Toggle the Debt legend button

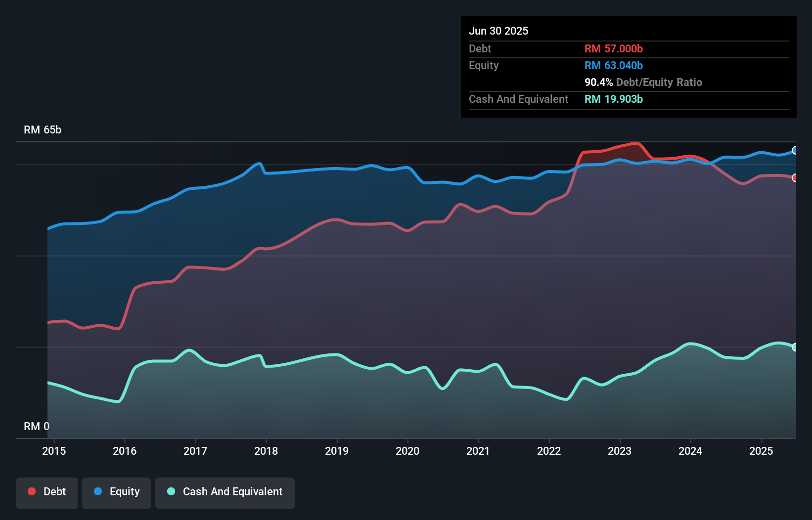tap(47, 492)
